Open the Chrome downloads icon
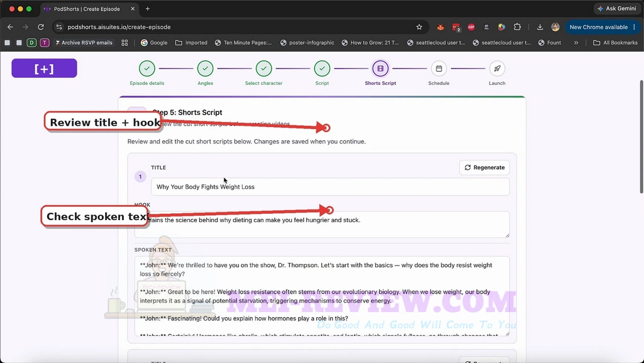Screen dimensions: 644x363 click(540, 27)
